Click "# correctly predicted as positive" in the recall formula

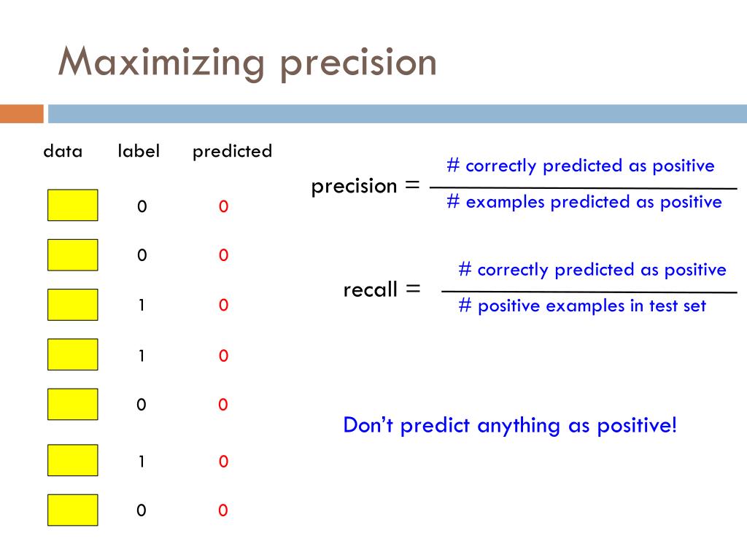pyautogui.click(x=592, y=270)
